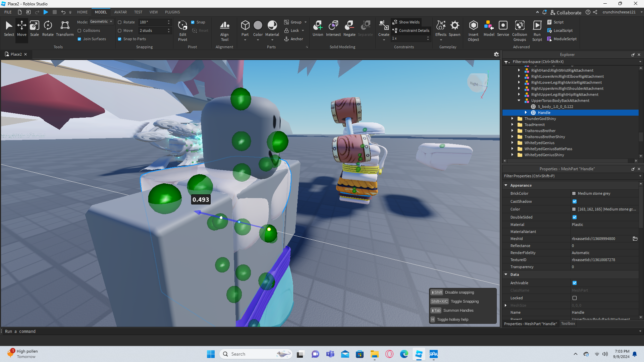This screenshot has width=644, height=362.
Task: Expand the ThunderGodShiny folder
Action: 512,119
